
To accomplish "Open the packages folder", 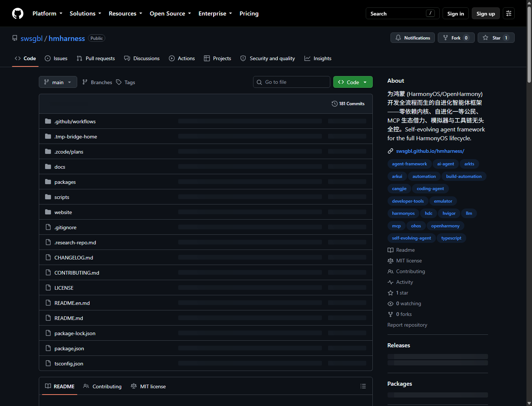I will click(65, 182).
